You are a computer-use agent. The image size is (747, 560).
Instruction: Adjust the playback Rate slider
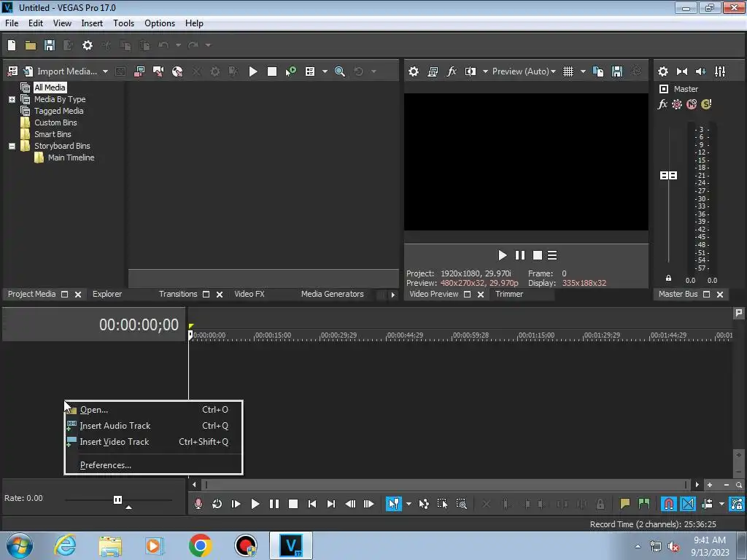[117, 500]
